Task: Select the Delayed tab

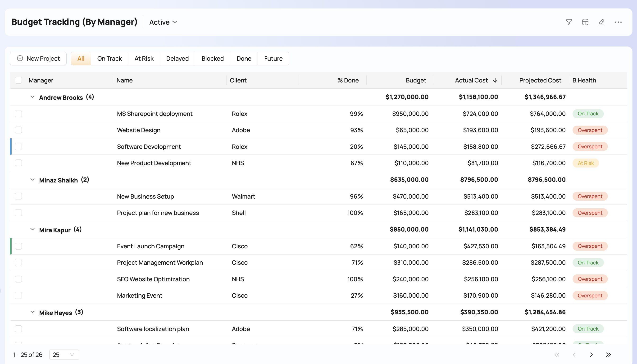Action: [177, 59]
